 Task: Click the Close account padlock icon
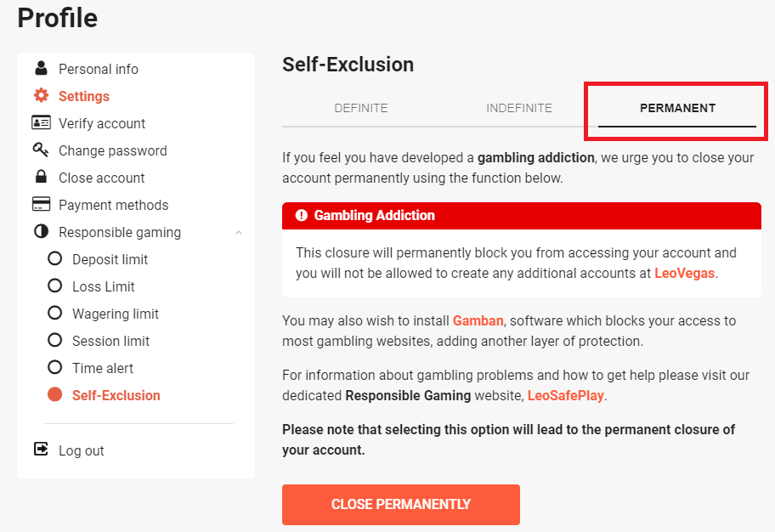pos(41,176)
